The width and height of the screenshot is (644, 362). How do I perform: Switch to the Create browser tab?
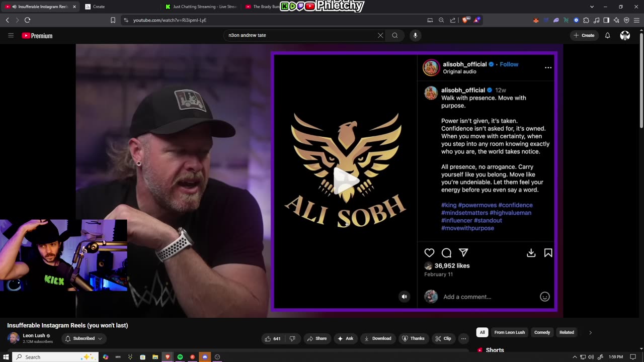[x=120, y=7]
